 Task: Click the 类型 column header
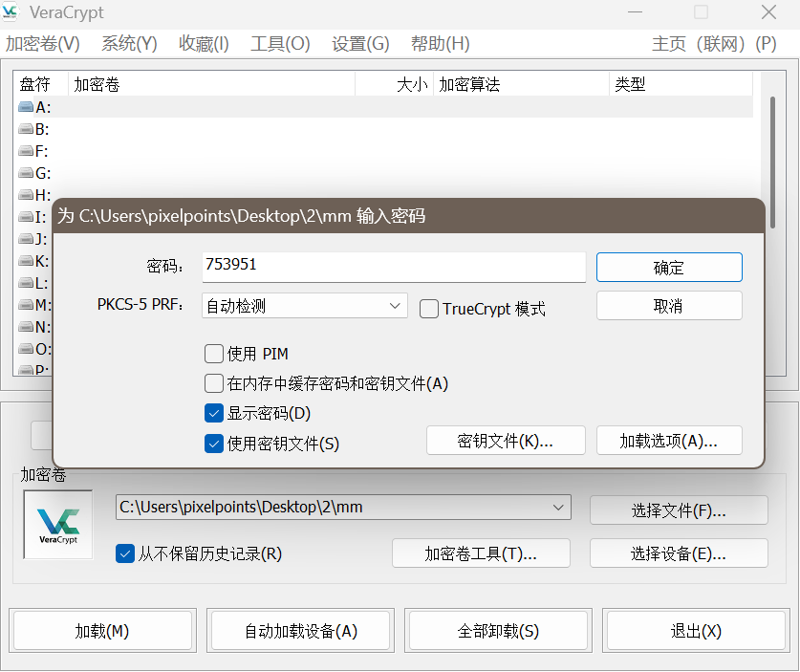[x=681, y=84]
